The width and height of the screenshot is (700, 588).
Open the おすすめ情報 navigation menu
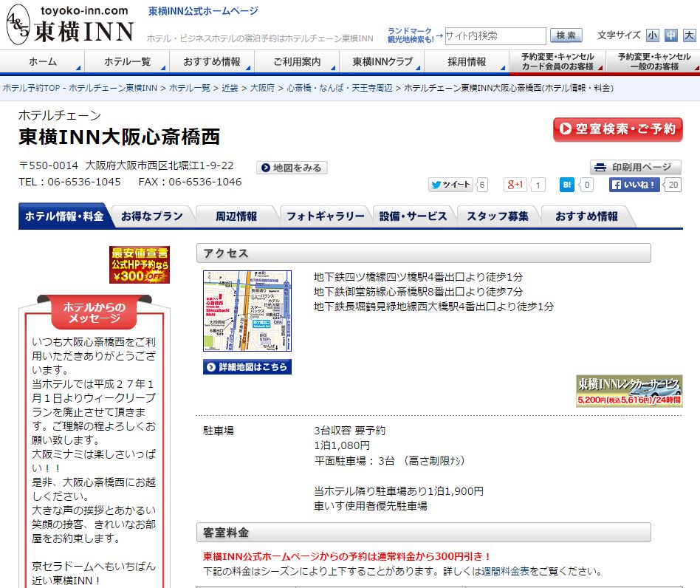pos(212,61)
